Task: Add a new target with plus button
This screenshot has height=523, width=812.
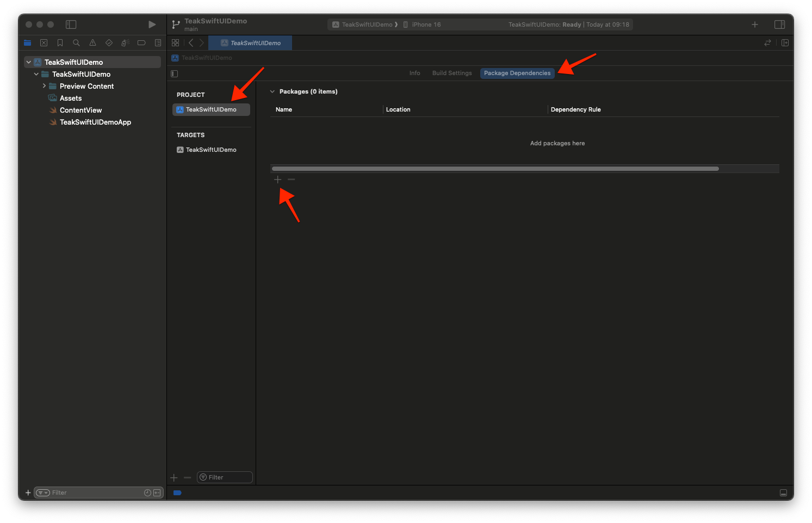Action: (174, 477)
